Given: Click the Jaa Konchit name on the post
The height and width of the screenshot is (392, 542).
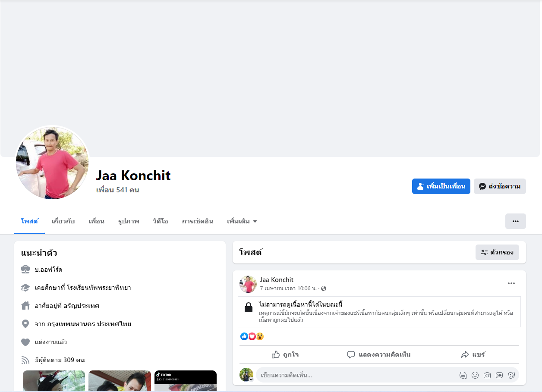Looking at the screenshot, I should pos(277,280).
